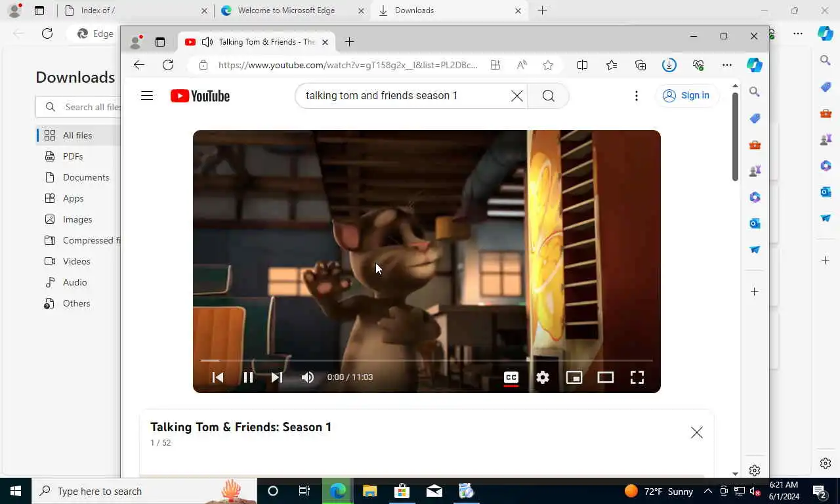
Task: Open YouTube settings three-dot menu
Action: tap(636, 96)
